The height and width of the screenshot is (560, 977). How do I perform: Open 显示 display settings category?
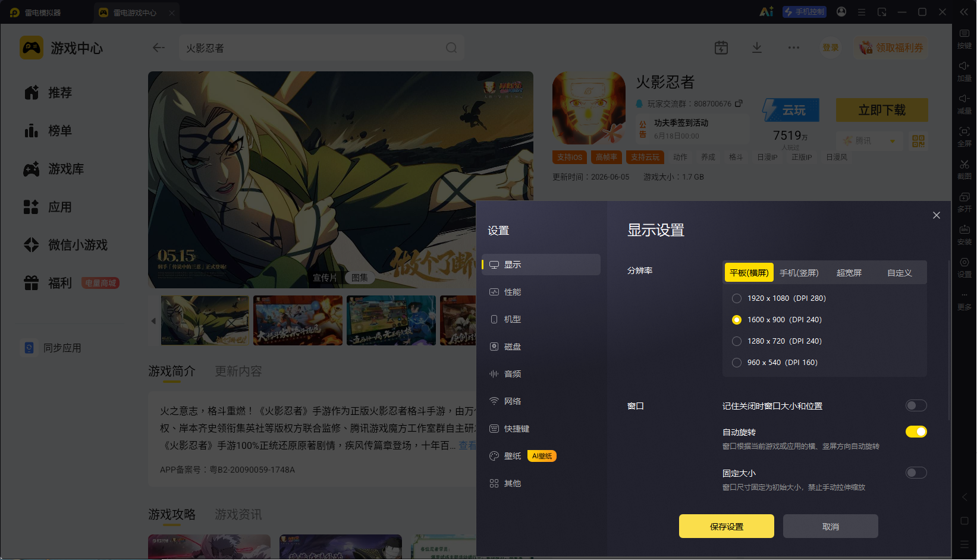click(541, 265)
